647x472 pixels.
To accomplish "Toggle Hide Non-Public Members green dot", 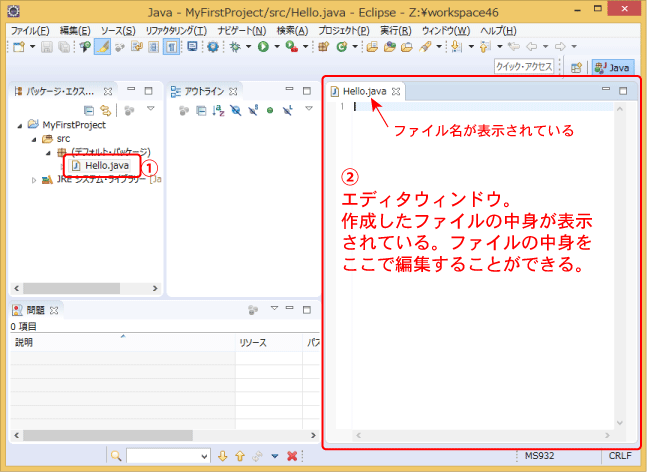I will (270, 110).
